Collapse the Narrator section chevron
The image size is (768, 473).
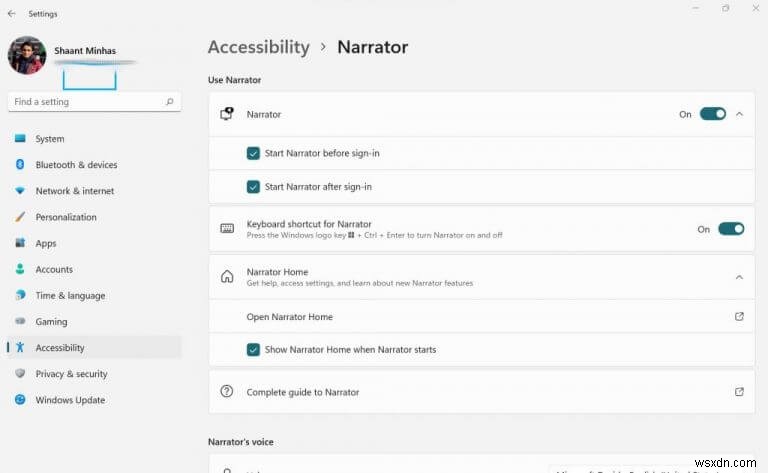point(739,114)
